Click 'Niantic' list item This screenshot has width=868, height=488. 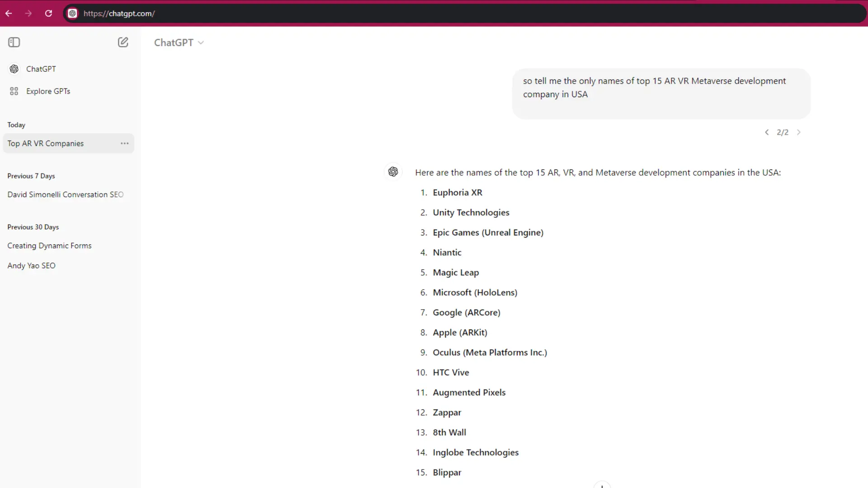pyautogui.click(x=447, y=253)
